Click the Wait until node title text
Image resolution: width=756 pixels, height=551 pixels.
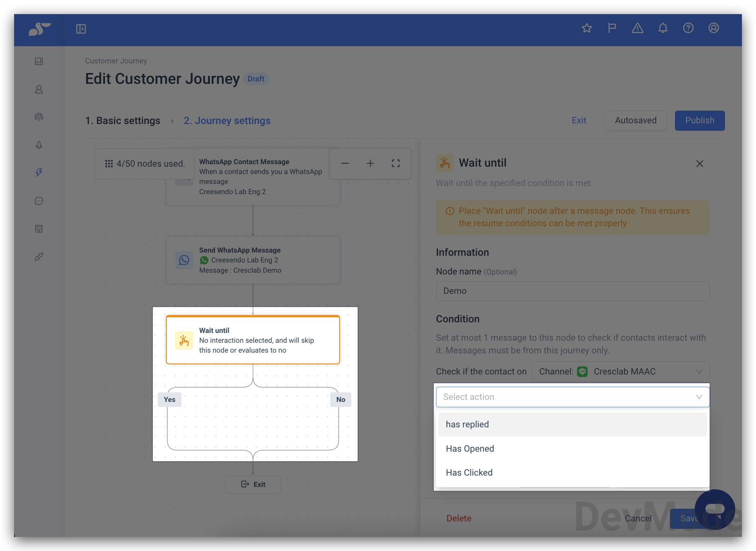pos(214,330)
